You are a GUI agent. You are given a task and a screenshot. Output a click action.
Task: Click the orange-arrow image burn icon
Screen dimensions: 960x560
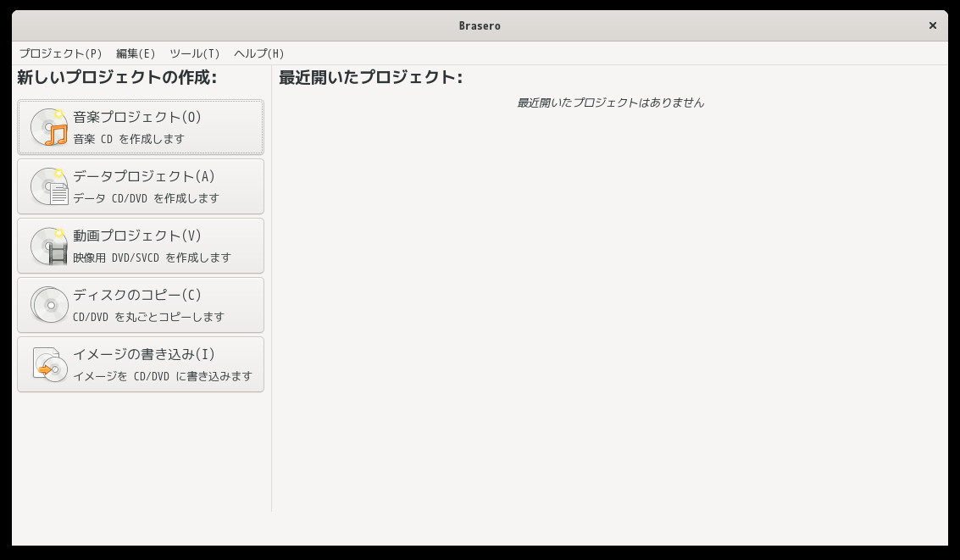[49, 364]
